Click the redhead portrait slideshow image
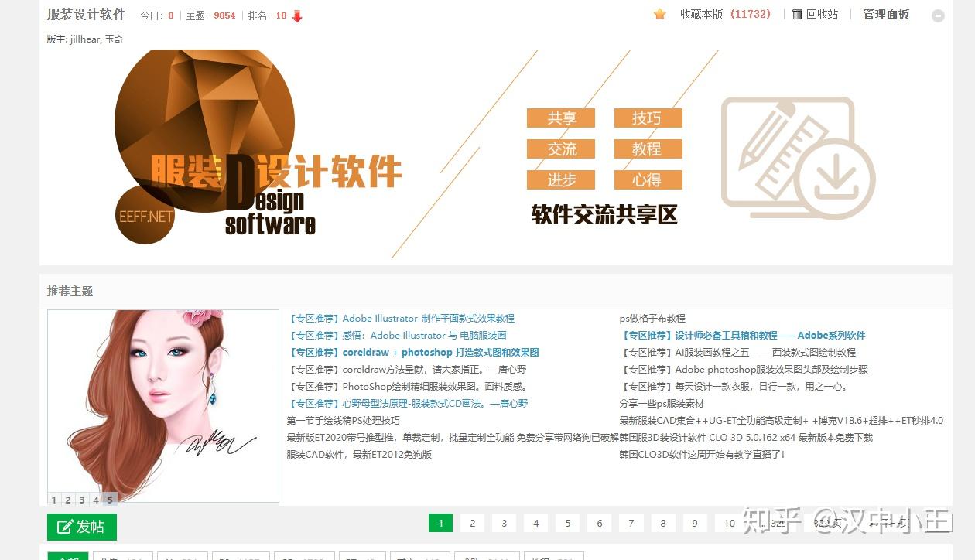This screenshot has width=975, height=560. click(163, 406)
